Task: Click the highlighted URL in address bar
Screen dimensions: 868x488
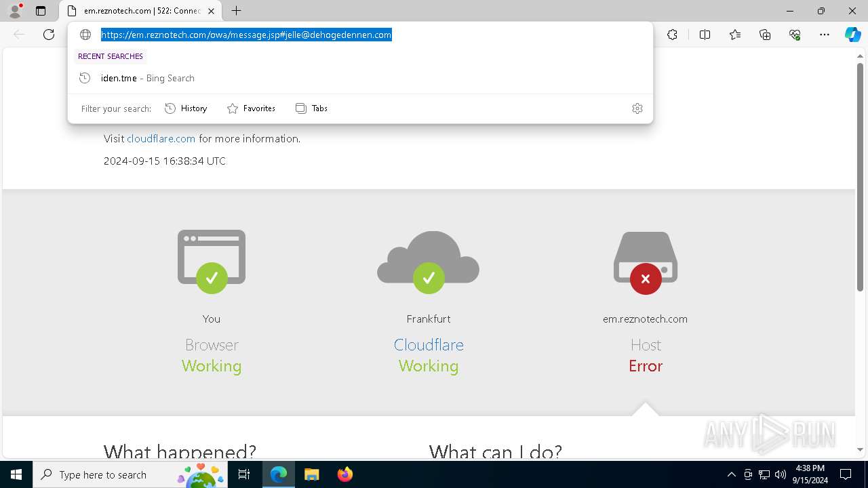Action: point(246,35)
